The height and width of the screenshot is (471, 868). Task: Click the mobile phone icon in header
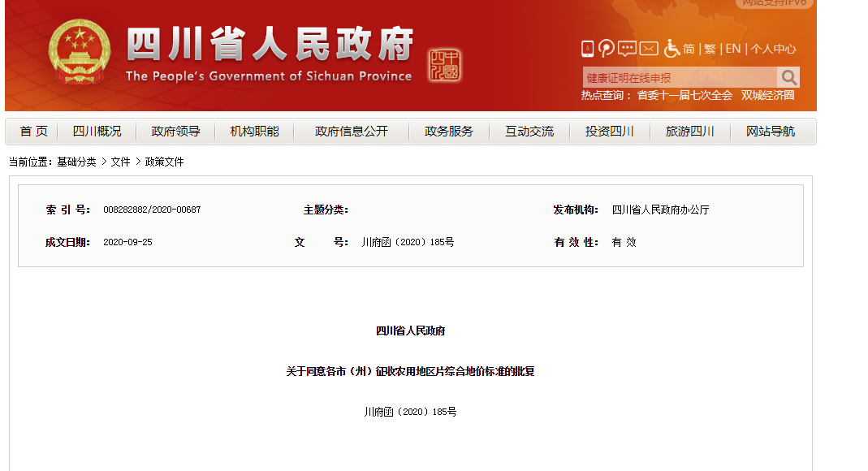(587, 49)
